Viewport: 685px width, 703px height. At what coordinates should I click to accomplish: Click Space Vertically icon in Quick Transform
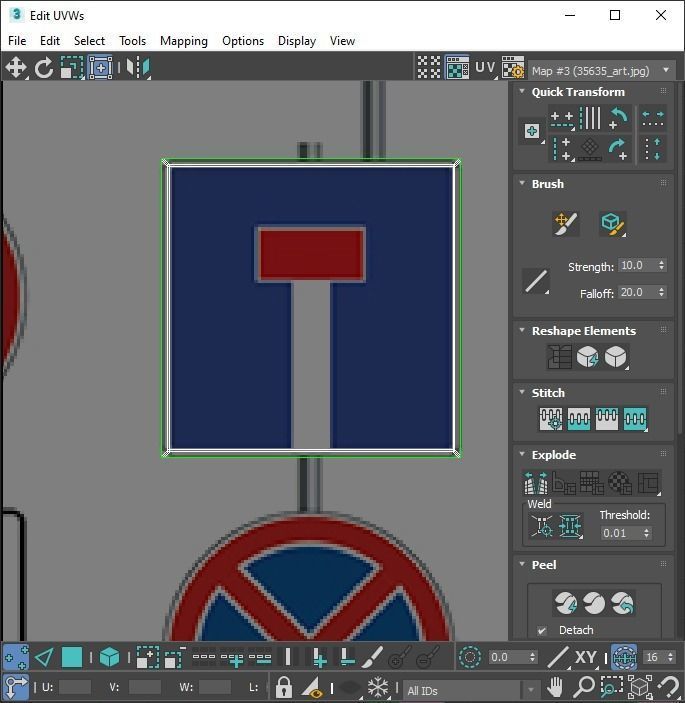(653, 149)
